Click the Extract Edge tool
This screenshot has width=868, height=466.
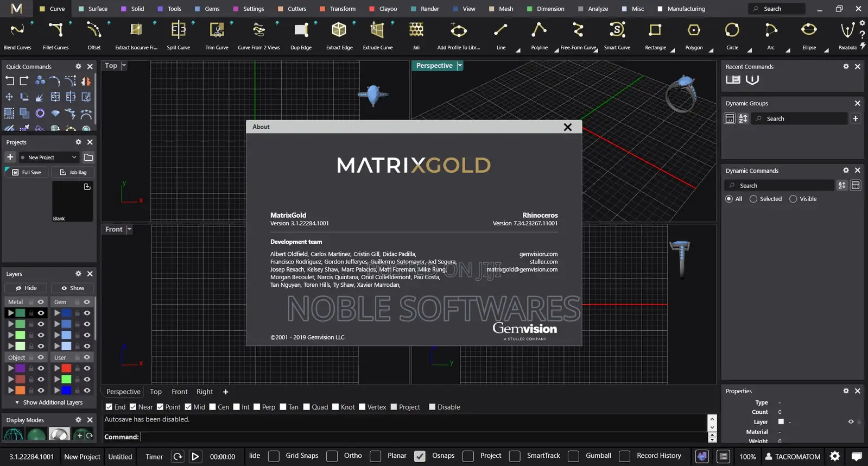[x=339, y=36]
